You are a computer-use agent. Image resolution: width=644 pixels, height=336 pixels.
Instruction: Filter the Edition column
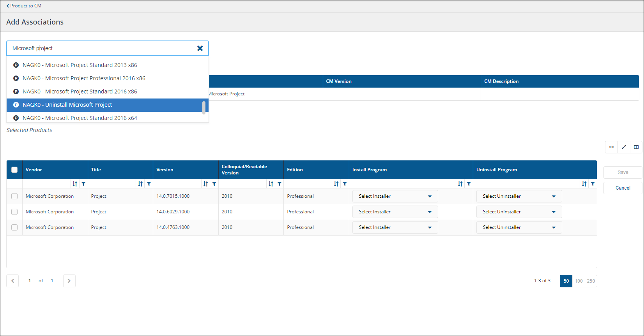point(345,184)
